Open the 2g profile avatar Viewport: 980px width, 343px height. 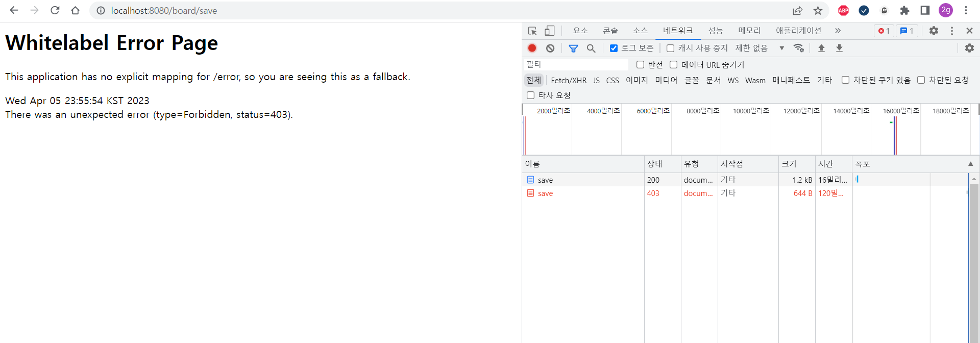pos(946,10)
